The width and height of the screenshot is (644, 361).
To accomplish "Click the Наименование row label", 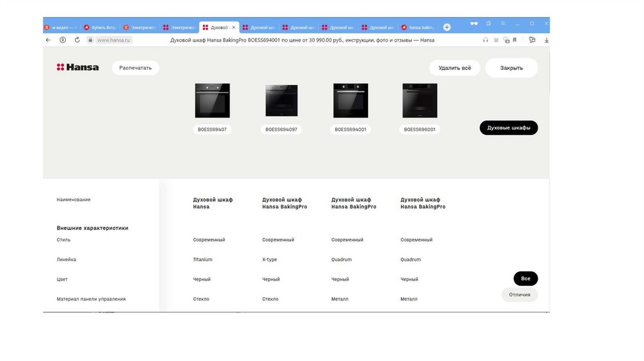I will [x=74, y=199].
